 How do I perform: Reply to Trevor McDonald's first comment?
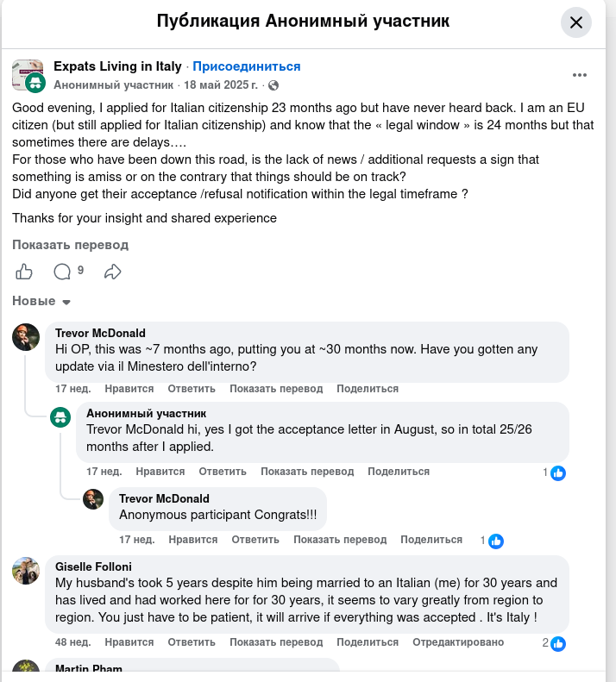(x=192, y=388)
